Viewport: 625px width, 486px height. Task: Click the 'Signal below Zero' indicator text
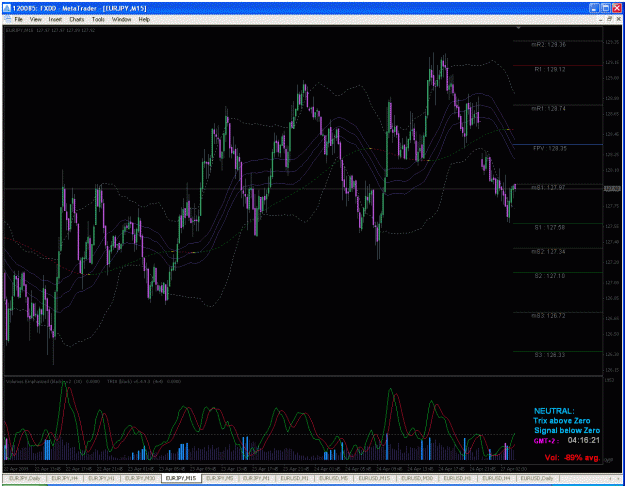click(x=567, y=430)
